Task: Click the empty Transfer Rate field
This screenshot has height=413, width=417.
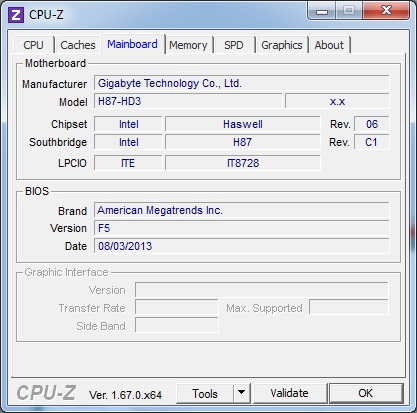Action: (x=177, y=308)
